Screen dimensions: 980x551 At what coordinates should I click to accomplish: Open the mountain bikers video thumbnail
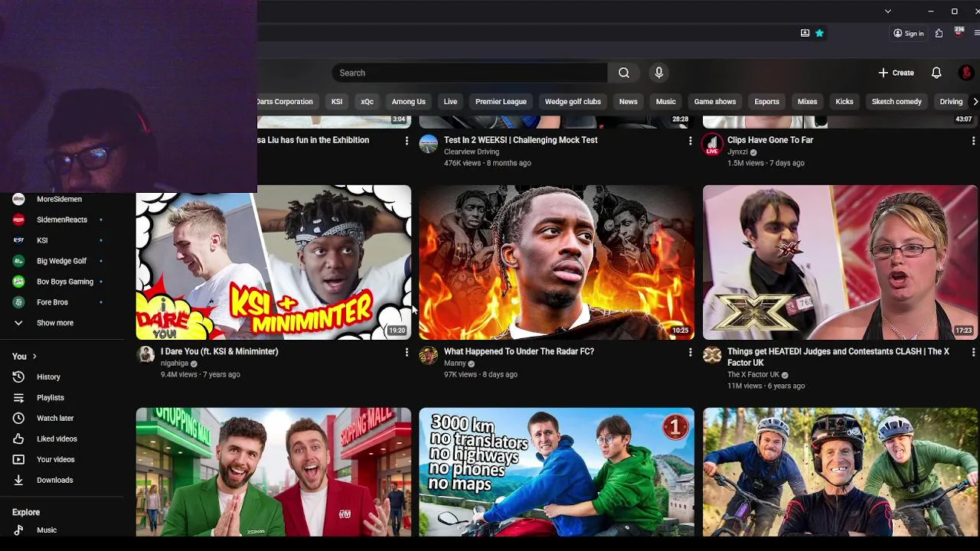tap(840, 472)
